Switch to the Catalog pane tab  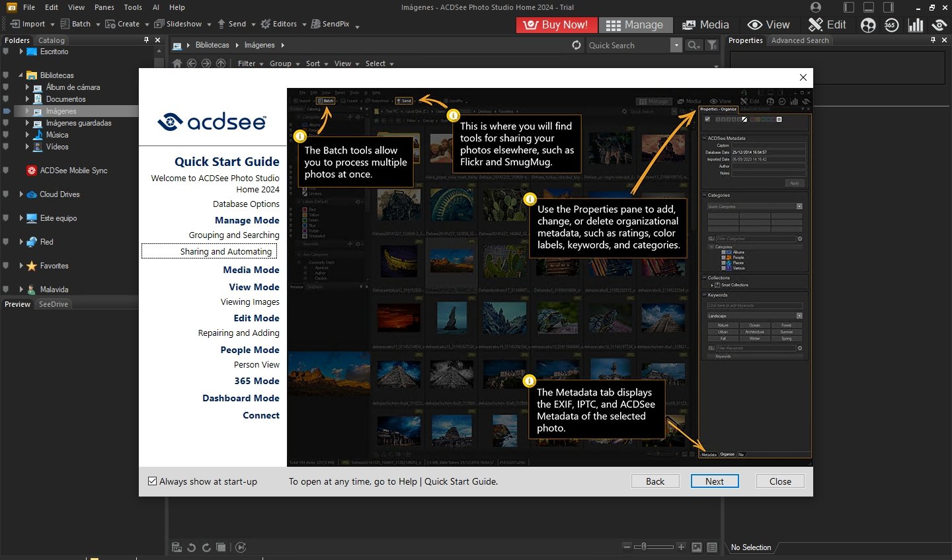[x=52, y=40]
